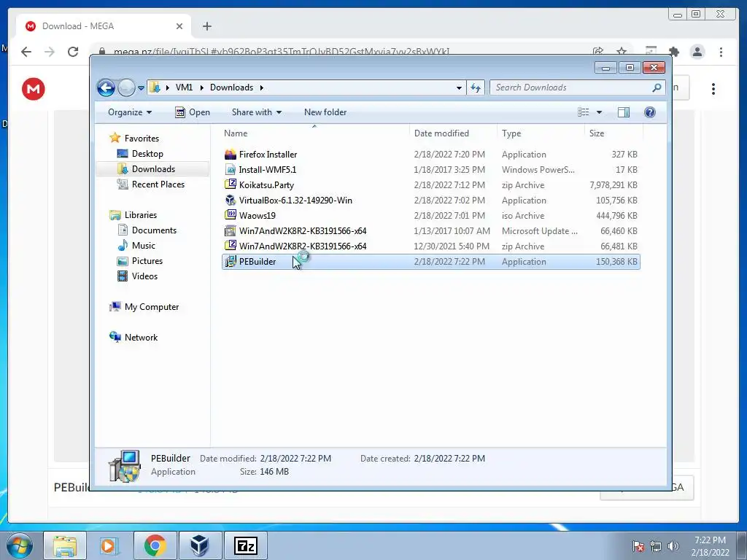The image size is (747, 560).
Task: Open the MEGA page three-dot menu
Action: (x=713, y=88)
